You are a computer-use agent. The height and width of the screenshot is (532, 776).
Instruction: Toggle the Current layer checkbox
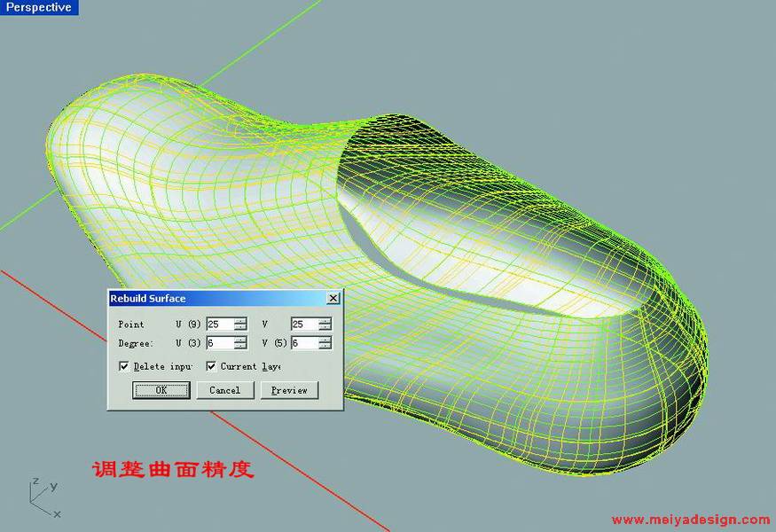[x=211, y=366]
